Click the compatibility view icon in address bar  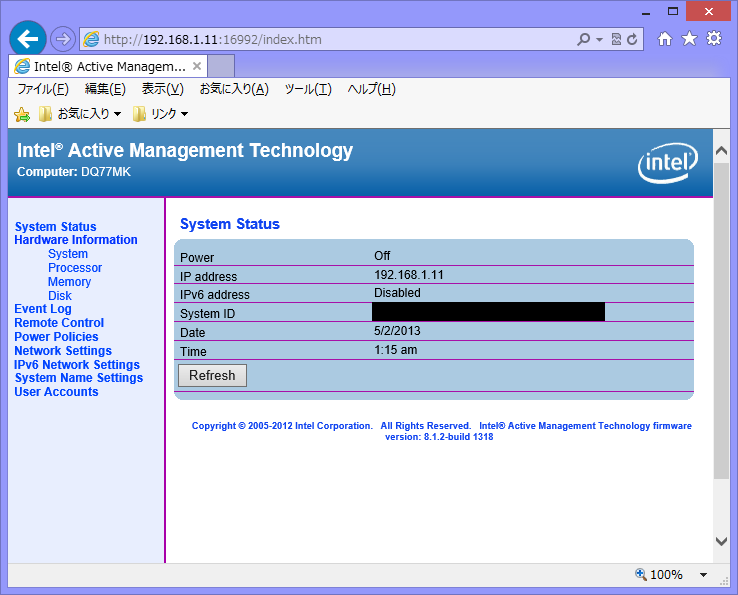[617, 40]
